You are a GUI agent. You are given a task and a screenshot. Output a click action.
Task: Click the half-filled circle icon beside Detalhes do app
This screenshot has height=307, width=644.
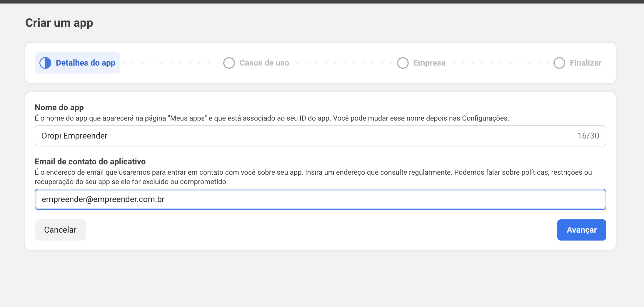[x=45, y=63]
